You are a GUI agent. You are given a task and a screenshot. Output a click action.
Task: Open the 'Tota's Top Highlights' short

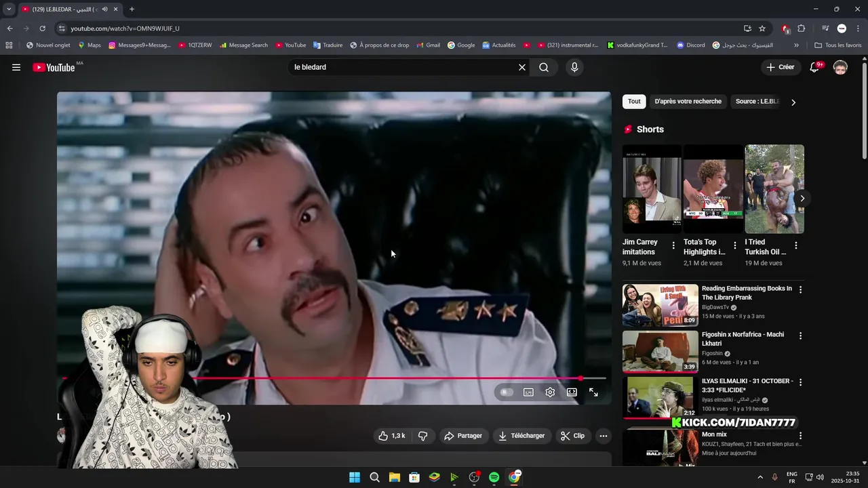[713, 189]
